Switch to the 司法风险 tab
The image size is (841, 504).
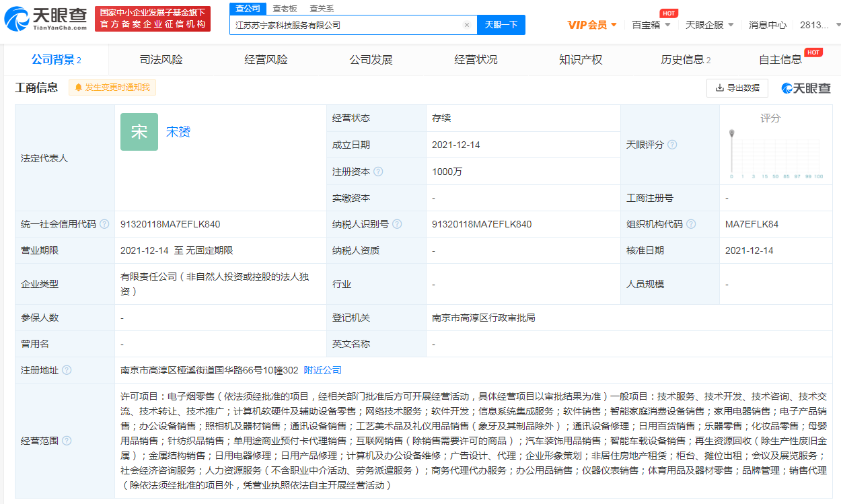click(161, 60)
